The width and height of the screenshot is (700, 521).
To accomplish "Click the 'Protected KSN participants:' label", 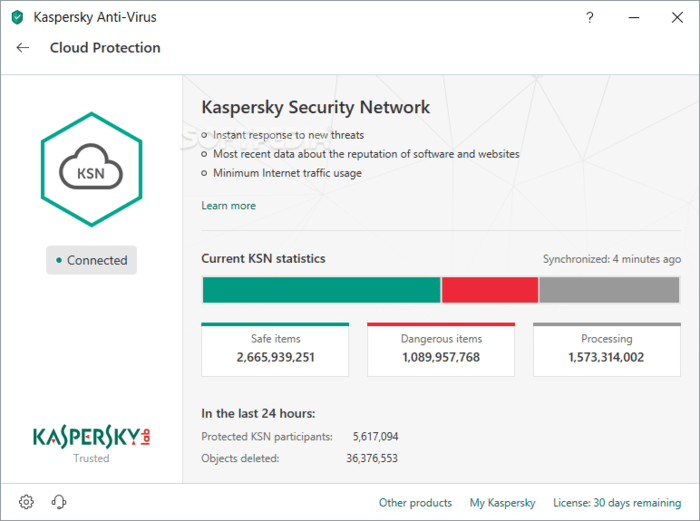I will click(267, 436).
